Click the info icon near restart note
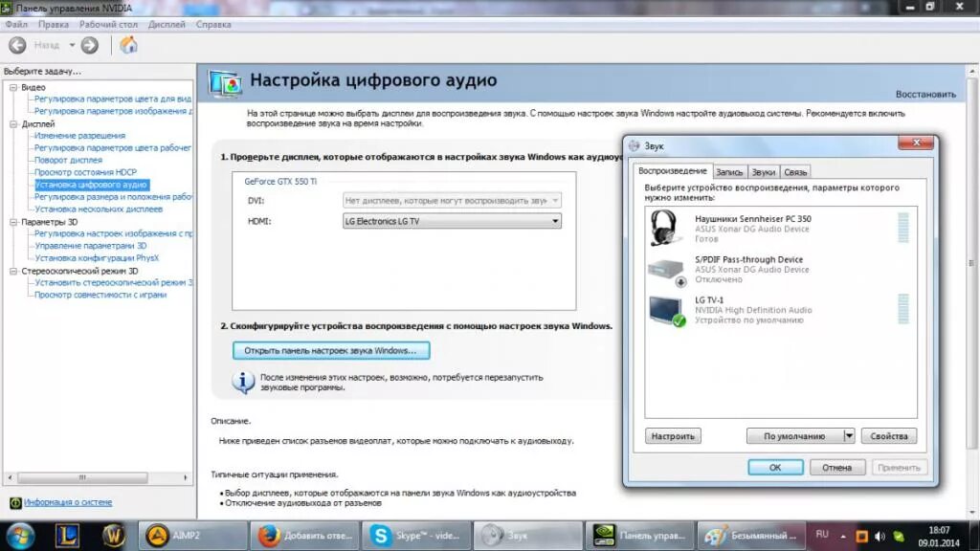The height and width of the screenshot is (551, 980). click(x=243, y=382)
